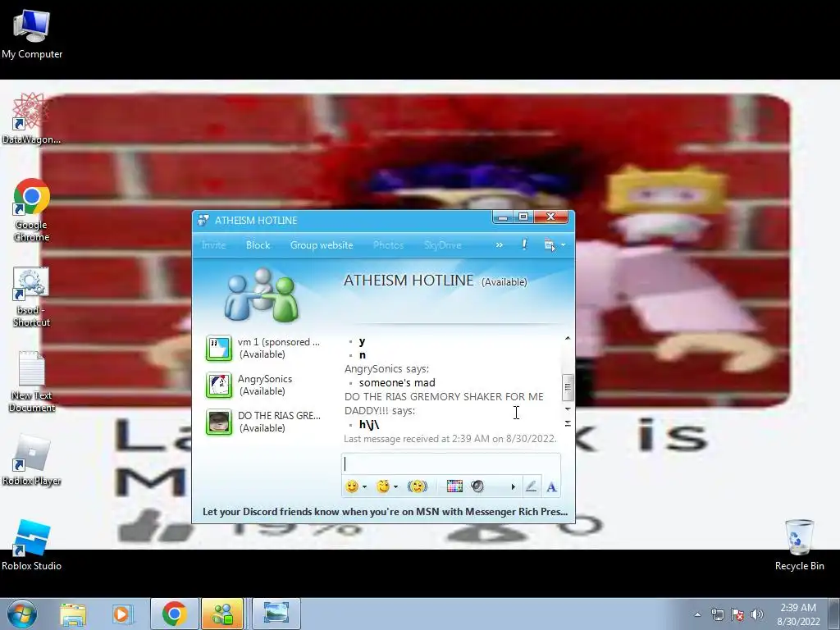Open the Action Center flag icon
Viewport: 840px width, 630px height.
click(737, 614)
